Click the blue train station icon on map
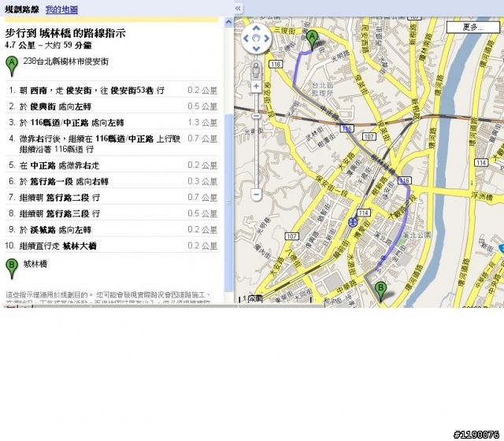 (353, 222)
